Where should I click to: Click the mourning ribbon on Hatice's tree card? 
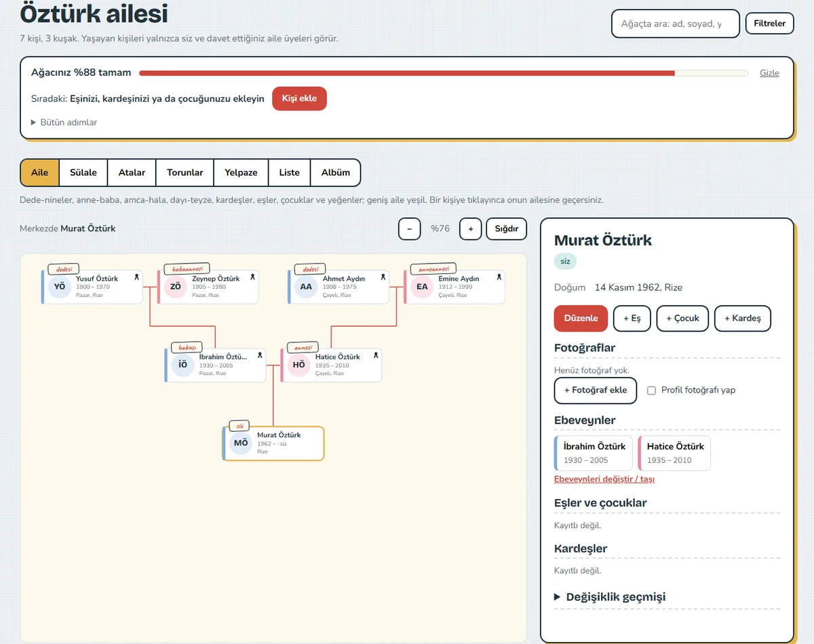click(x=375, y=355)
